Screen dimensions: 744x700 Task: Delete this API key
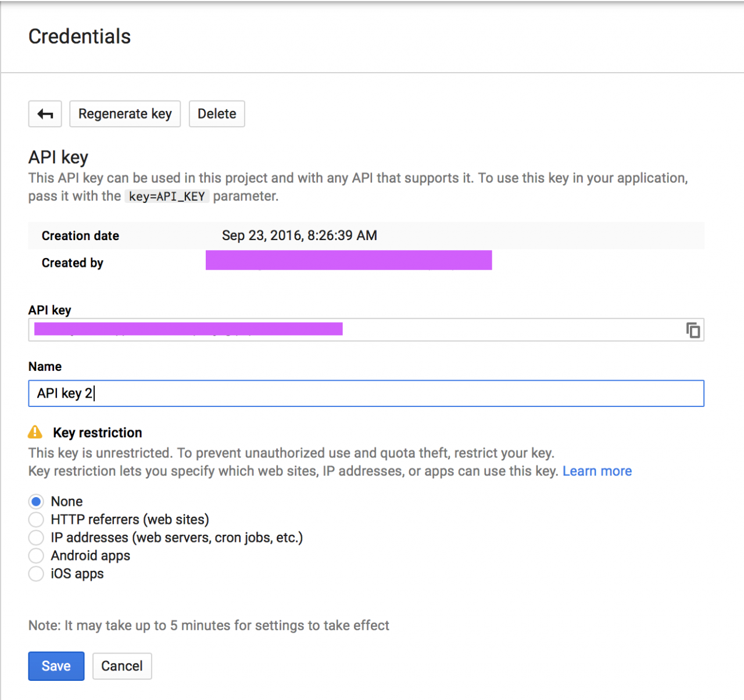click(x=216, y=114)
